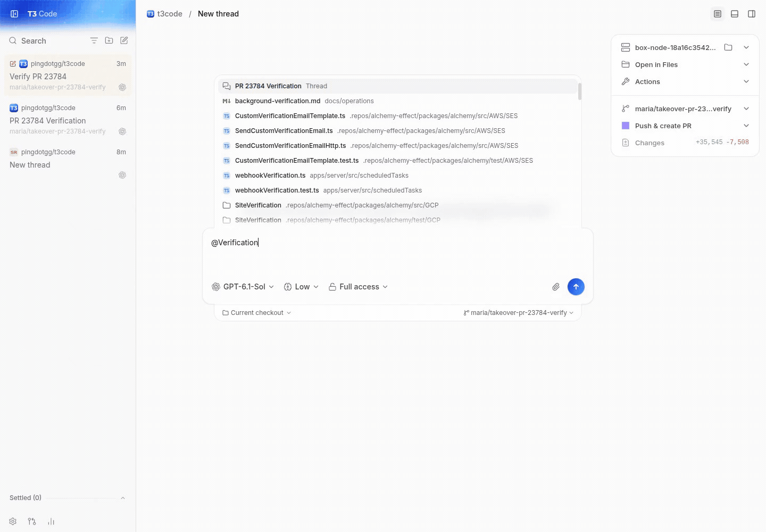Viewport: 766px width, 532px height.
Task: Open the GPT-6.1-Sol model dropdown
Action: point(243,287)
